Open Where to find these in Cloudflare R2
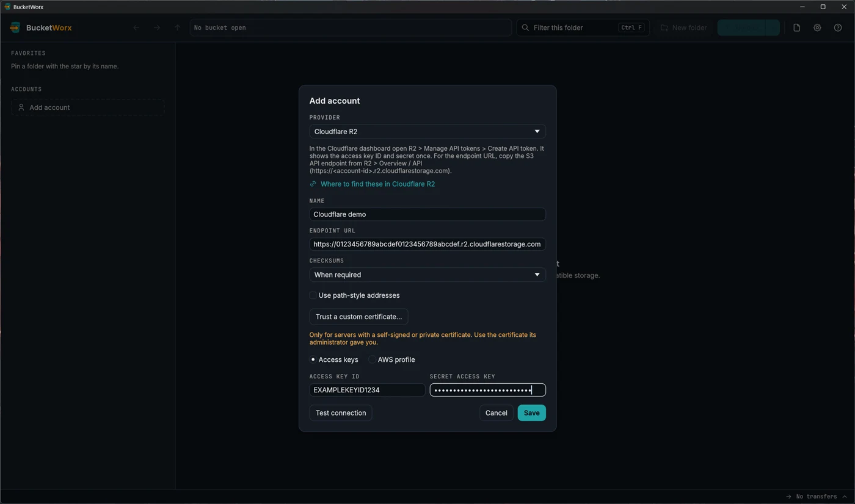The image size is (855, 504). 377,184
